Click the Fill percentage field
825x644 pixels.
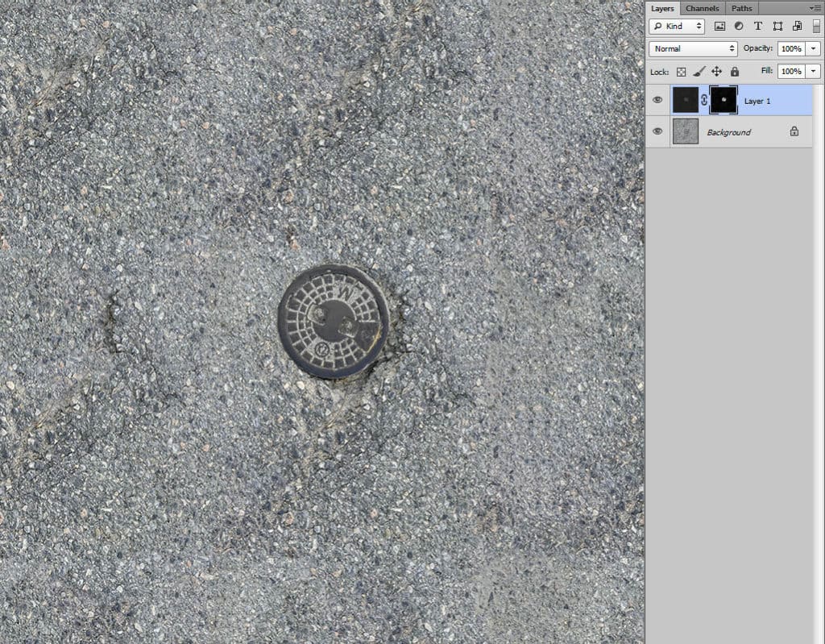[791, 71]
